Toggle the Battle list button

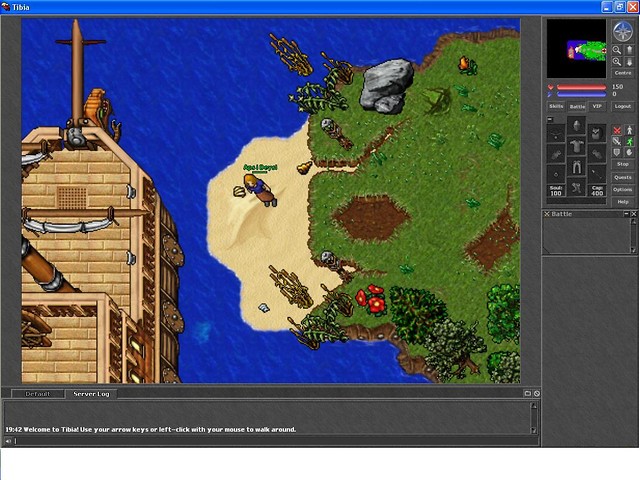pyautogui.click(x=577, y=107)
